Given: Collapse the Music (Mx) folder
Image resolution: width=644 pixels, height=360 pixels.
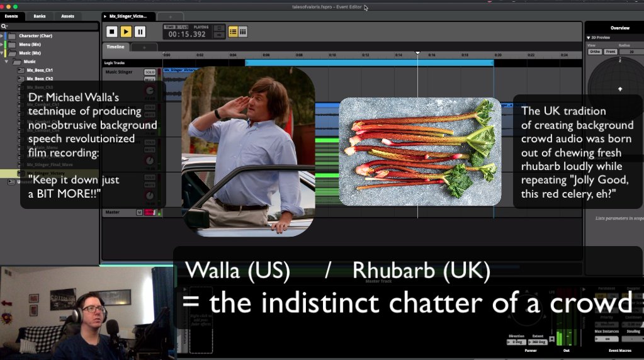Looking at the screenshot, I should pos(2,53).
